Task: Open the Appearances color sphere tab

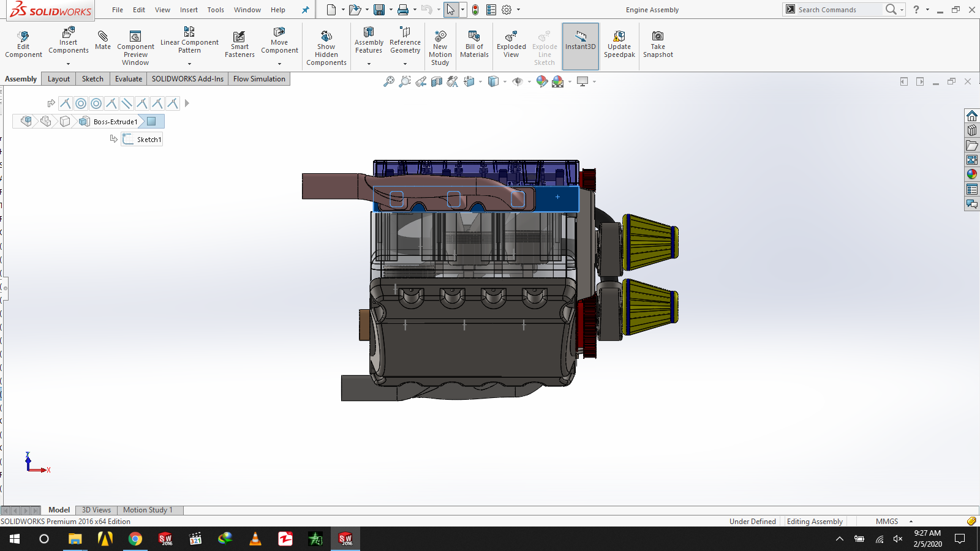Action: pyautogui.click(x=972, y=174)
